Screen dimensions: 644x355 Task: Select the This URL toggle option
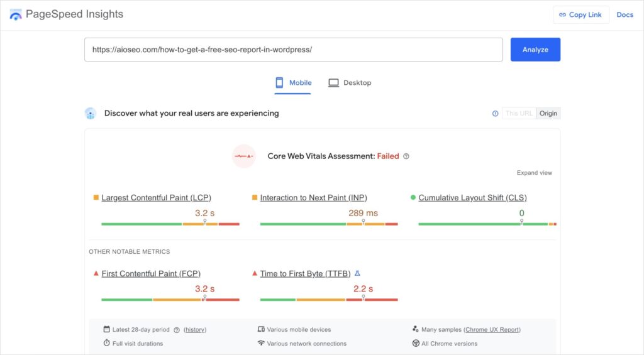tap(519, 113)
